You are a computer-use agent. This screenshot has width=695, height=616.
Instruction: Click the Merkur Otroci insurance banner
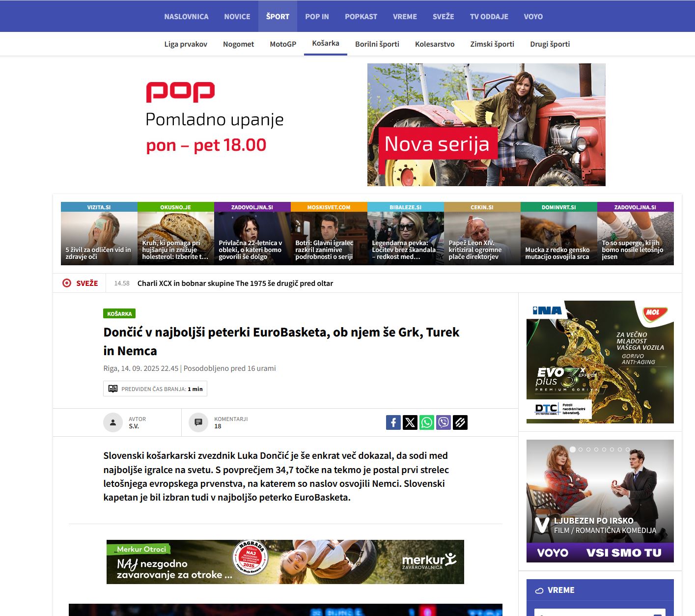pos(285,562)
